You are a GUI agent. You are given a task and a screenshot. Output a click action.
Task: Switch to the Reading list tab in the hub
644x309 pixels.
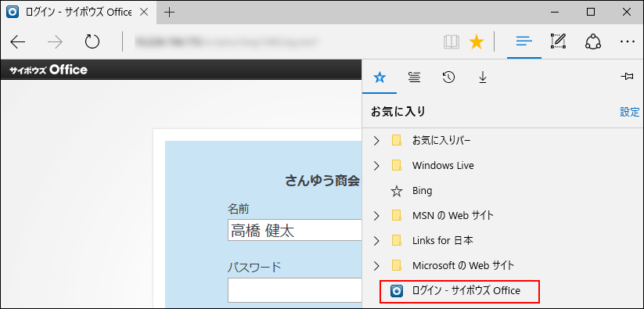(415, 77)
